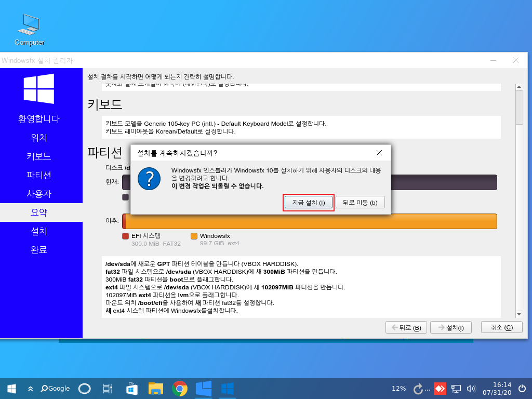Viewport: 532px width, 399px height.
Task: Open the network tray icon
Action: click(456, 389)
